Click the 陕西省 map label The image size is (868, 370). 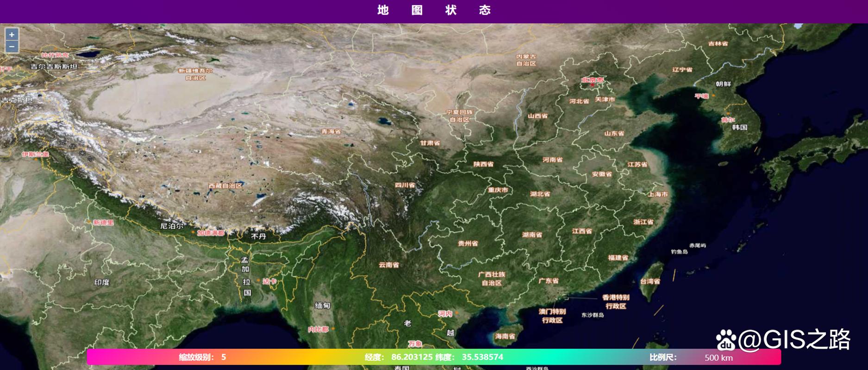point(483,164)
